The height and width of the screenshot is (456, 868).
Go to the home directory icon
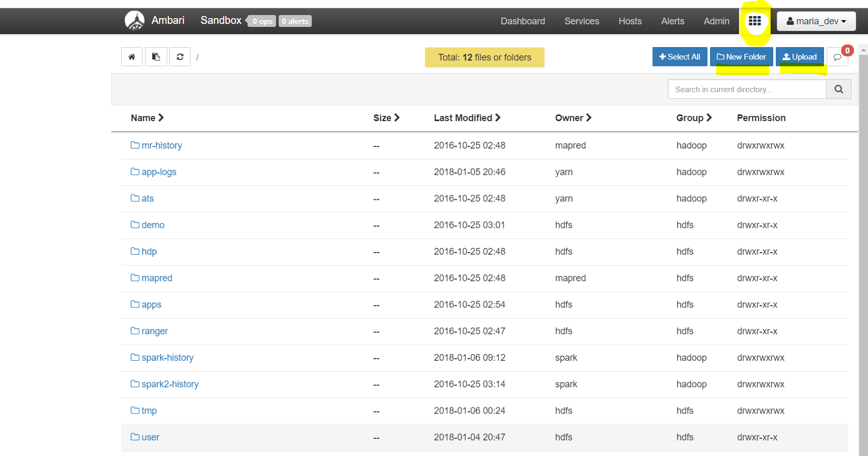pos(132,57)
